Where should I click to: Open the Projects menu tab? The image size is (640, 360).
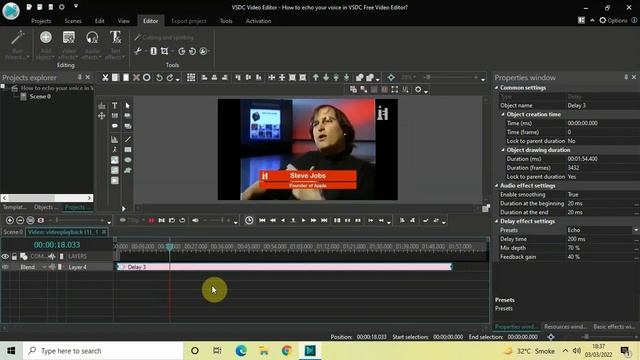41,21
